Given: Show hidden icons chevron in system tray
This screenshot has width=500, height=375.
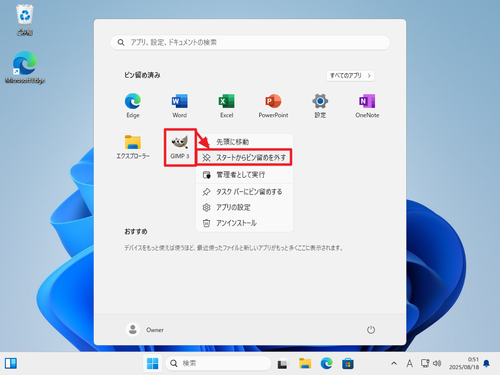Looking at the screenshot, I should [394, 363].
